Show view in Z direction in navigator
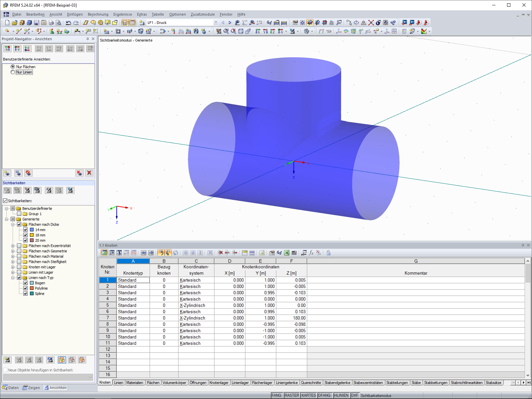 27,49
